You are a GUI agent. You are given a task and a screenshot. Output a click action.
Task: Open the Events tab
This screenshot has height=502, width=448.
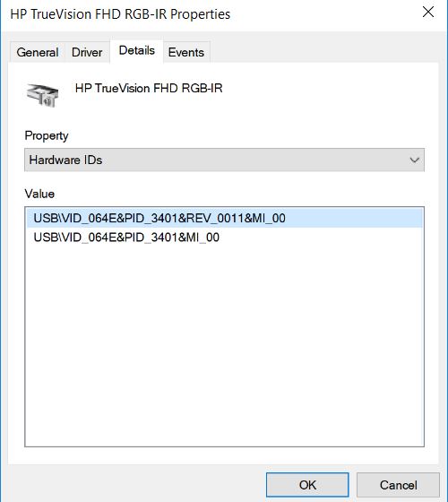186,52
